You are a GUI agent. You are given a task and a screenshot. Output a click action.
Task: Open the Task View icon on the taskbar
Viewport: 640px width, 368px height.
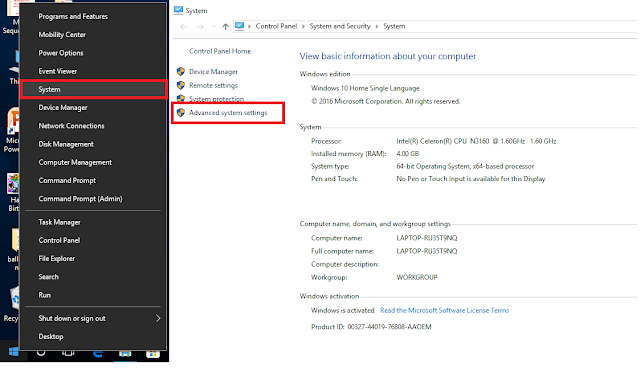[68, 352]
